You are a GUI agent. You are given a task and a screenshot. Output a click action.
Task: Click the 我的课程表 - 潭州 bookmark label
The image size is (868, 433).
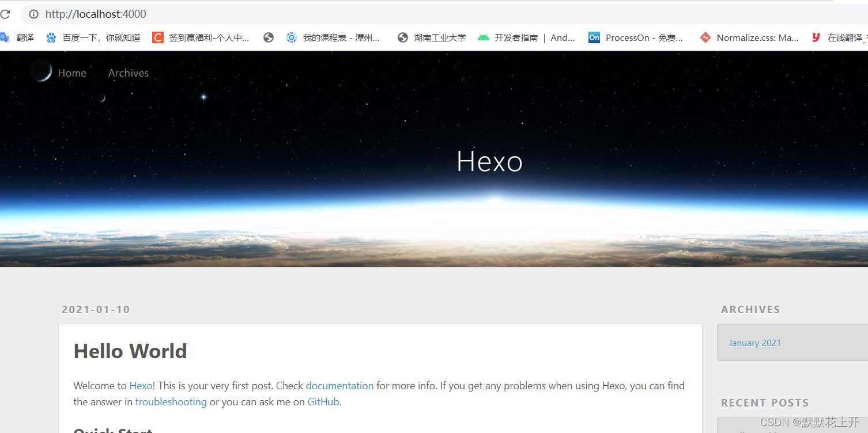(342, 37)
